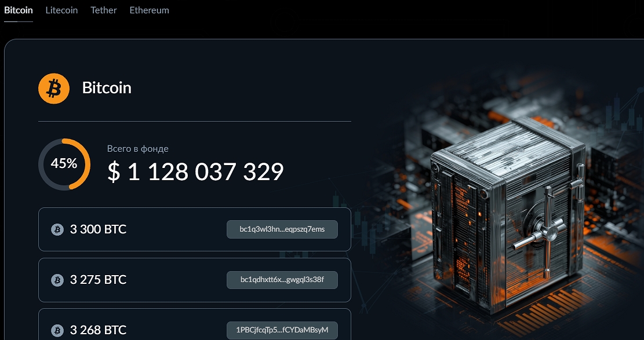Click the "Всего в фонде" label
Image resolution: width=644 pixels, height=340 pixels.
(x=137, y=149)
